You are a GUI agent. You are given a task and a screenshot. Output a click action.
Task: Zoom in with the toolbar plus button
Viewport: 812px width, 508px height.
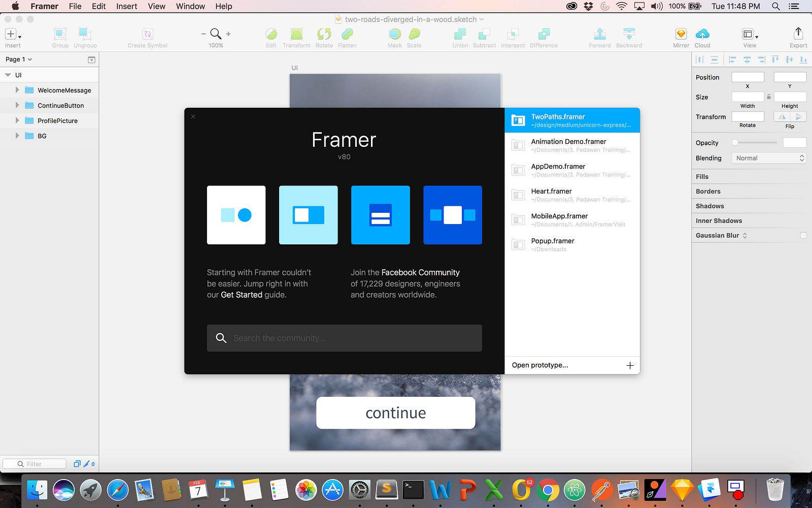pos(228,34)
